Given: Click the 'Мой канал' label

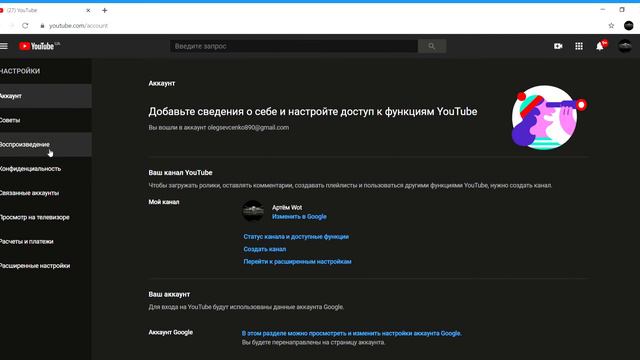Looking at the screenshot, I should tap(164, 202).
